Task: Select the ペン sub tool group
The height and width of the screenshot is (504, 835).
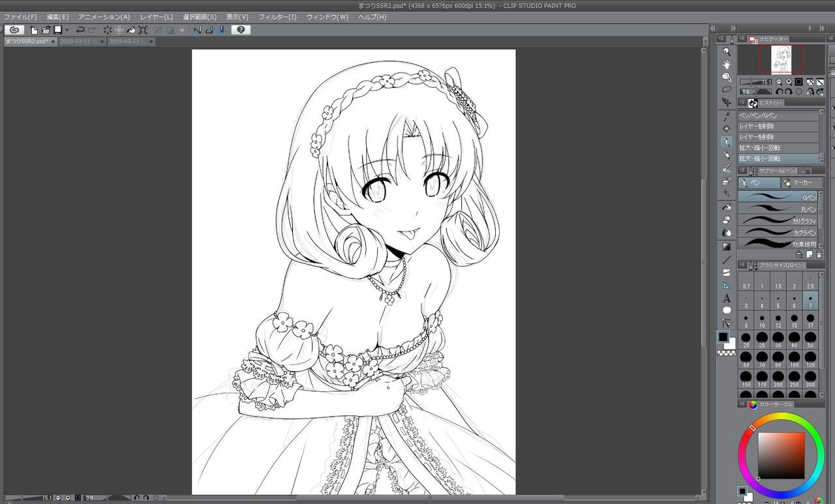Action: tap(759, 183)
